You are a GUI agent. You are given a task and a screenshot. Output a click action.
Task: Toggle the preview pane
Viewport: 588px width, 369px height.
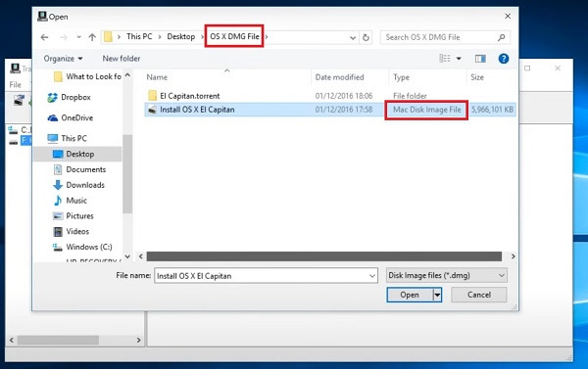point(480,59)
